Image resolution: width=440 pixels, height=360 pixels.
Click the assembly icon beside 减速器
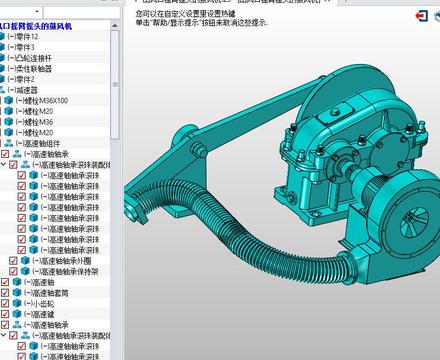point(2,90)
